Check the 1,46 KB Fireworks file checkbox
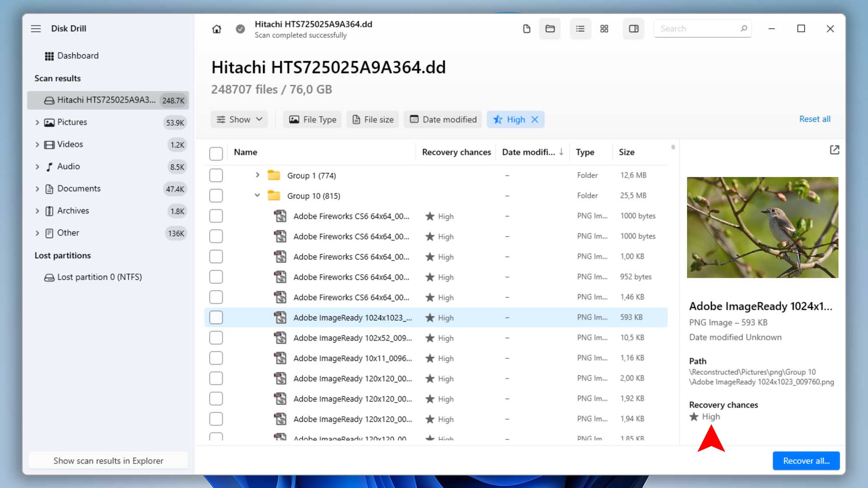 216,297
